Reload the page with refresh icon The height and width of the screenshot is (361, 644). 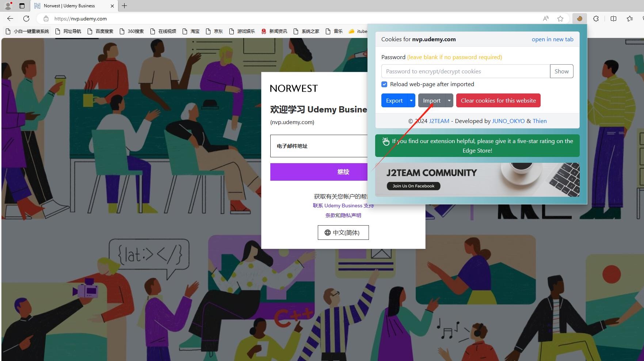[x=26, y=19]
